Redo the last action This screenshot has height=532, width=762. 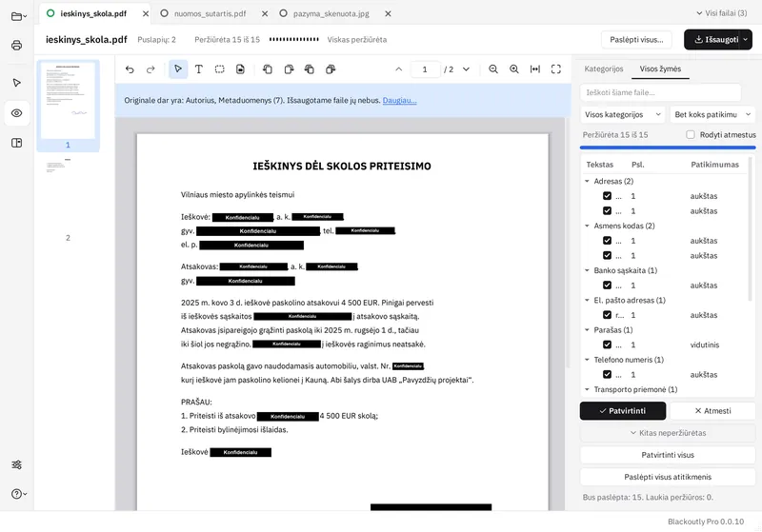[x=150, y=69]
